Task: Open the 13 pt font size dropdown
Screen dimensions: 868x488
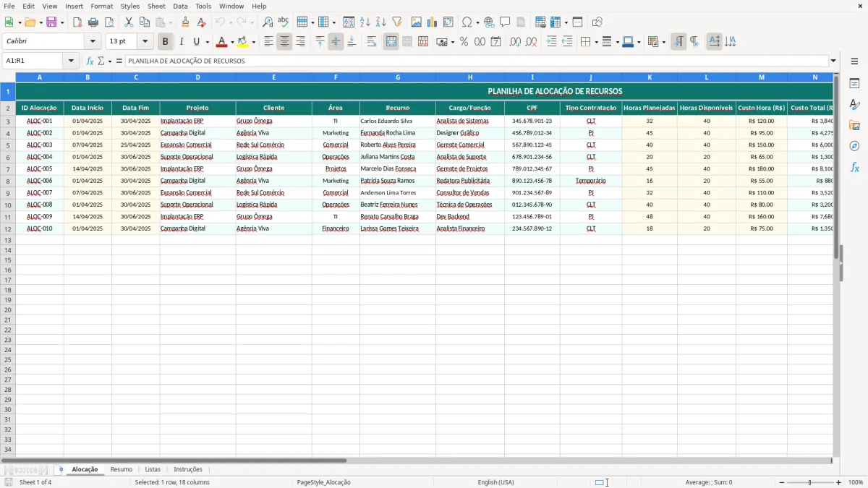Action: [x=145, y=42]
